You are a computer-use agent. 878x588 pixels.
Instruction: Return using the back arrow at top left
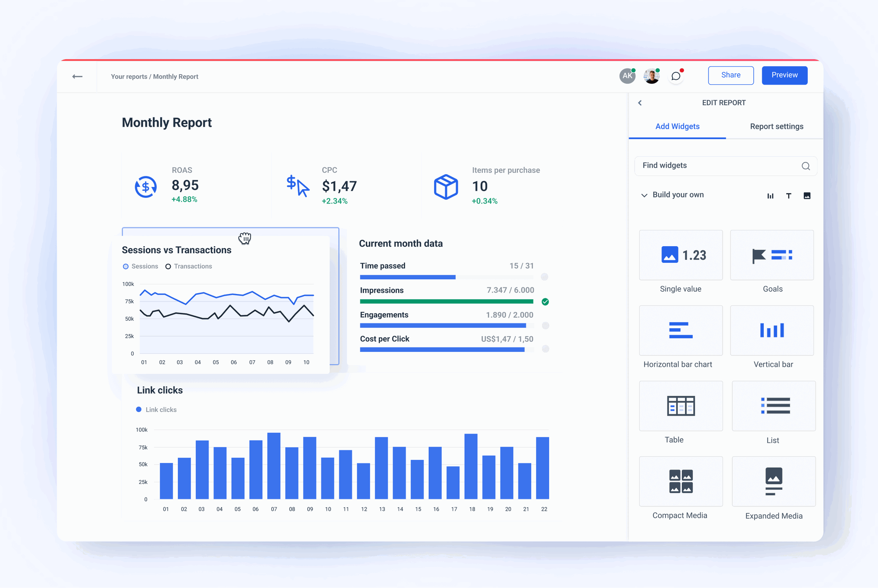pos(77,76)
